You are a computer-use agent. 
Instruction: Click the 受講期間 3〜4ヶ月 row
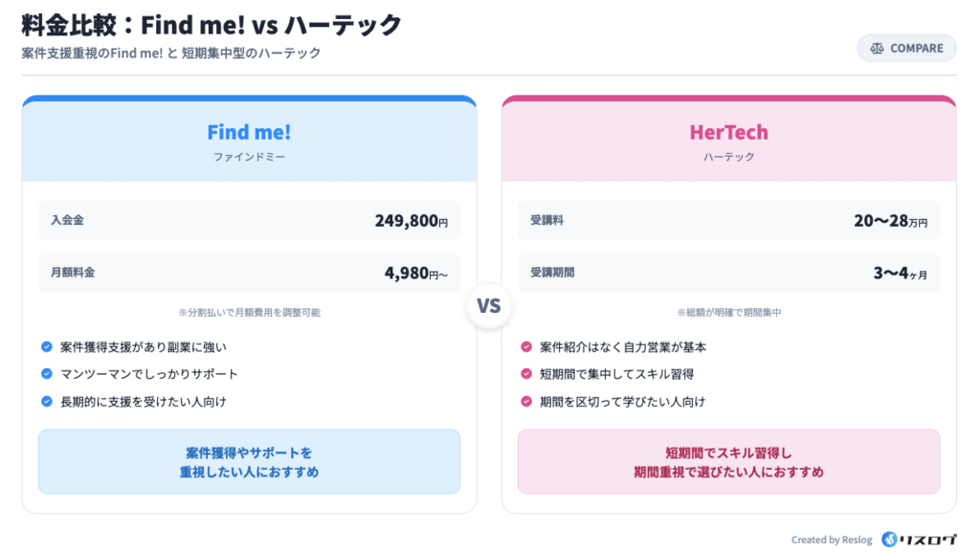[728, 273]
